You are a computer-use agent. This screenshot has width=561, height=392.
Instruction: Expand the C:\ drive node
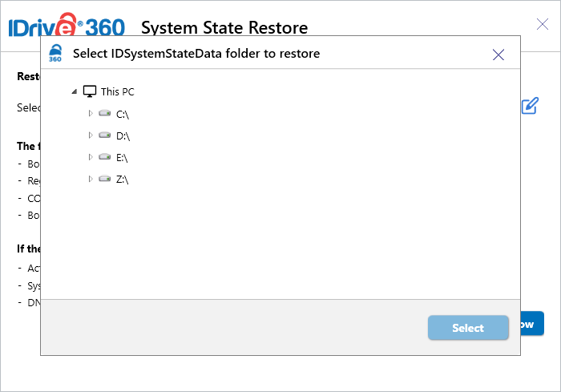[91, 114]
